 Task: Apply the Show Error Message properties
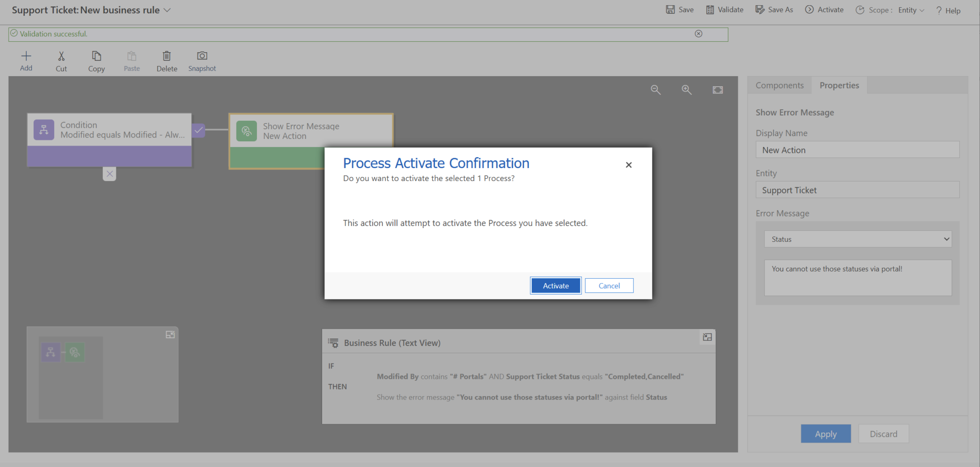click(826, 433)
